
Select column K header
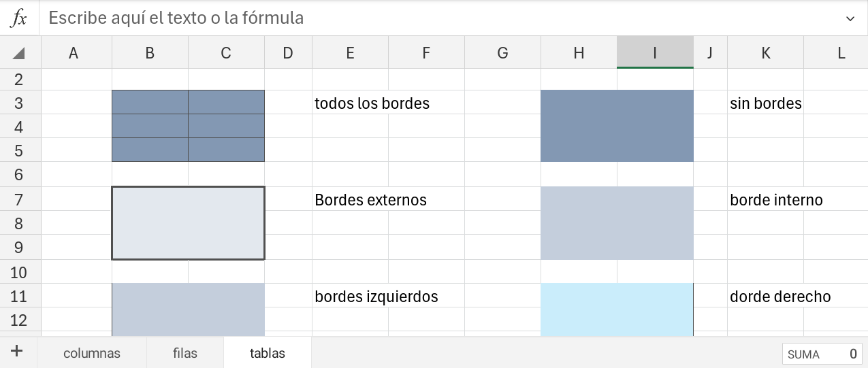766,53
